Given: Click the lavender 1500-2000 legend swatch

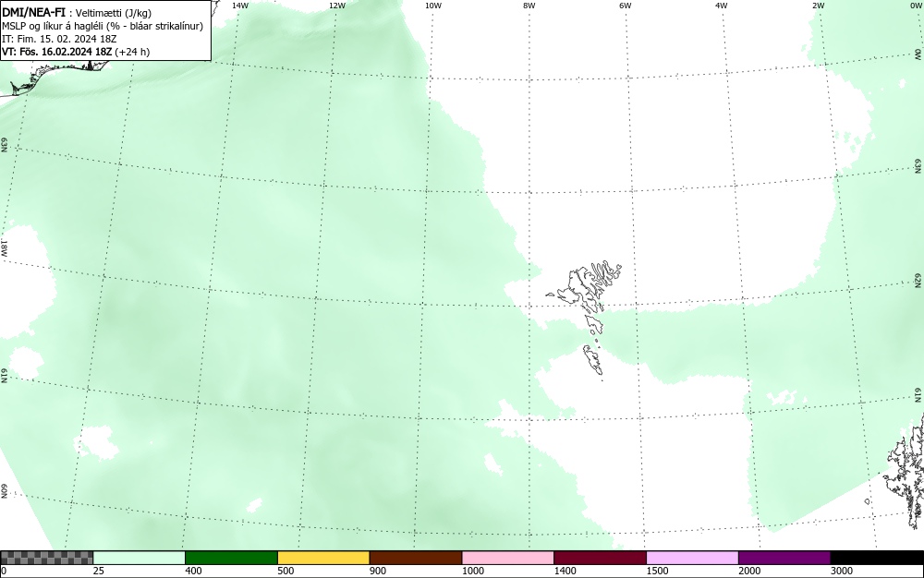Looking at the screenshot, I should [x=692, y=558].
